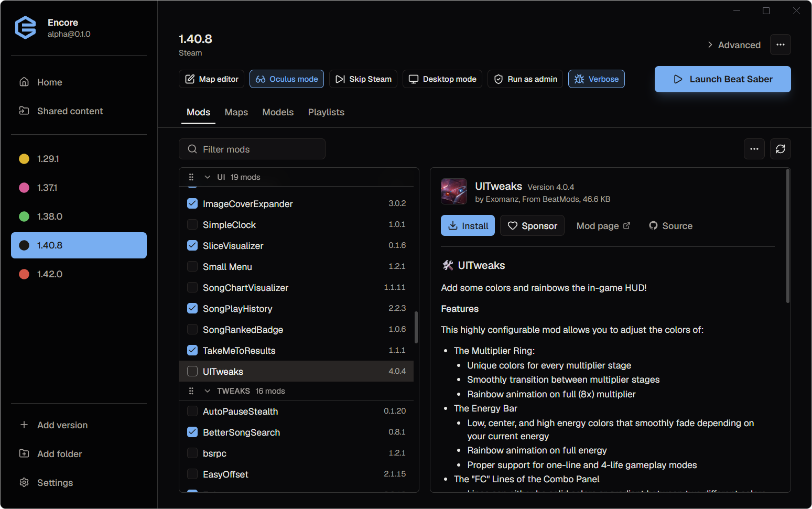
Task: Enable the EasyOffset mod
Action: coord(192,474)
